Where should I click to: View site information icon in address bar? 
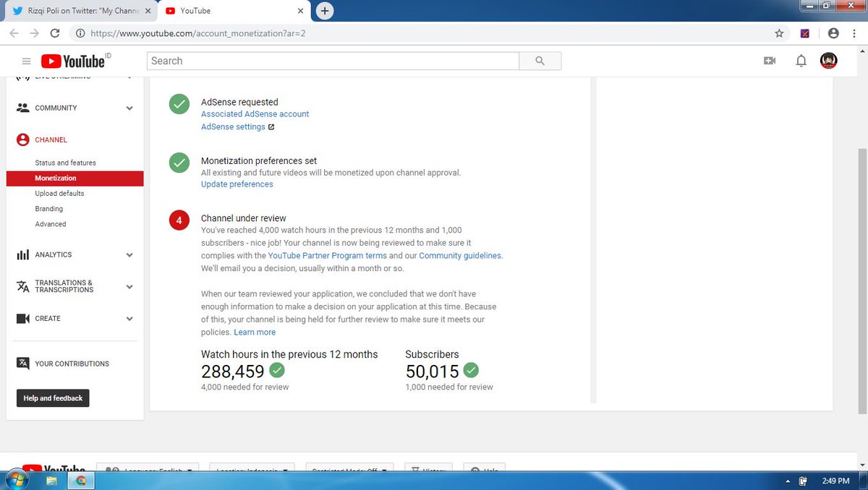tap(80, 33)
